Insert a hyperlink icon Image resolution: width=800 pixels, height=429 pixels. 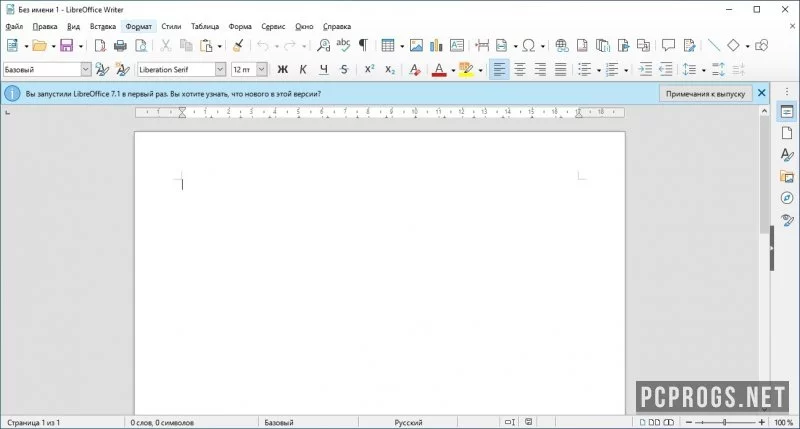point(562,45)
